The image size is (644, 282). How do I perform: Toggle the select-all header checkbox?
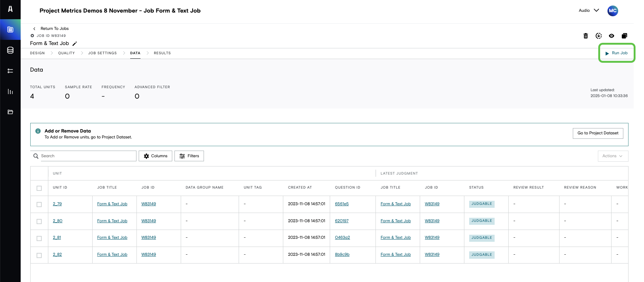(39, 188)
